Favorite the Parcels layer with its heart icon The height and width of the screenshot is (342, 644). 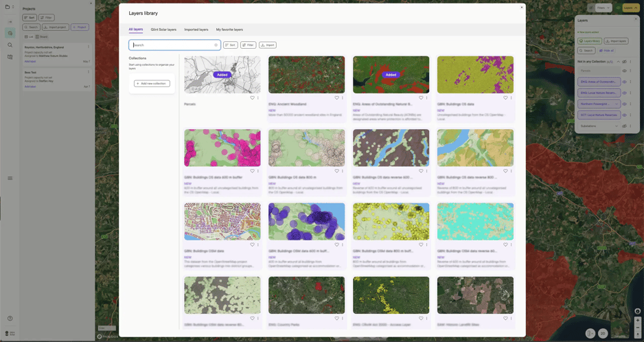252,98
